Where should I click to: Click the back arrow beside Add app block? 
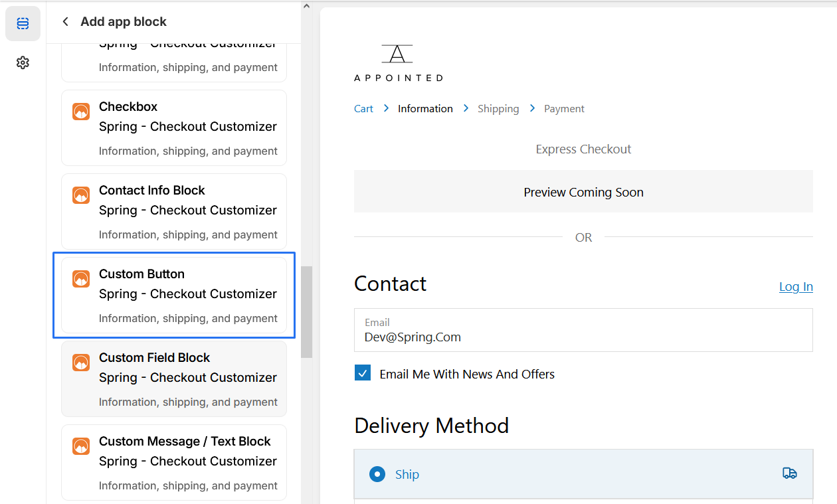click(65, 22)
